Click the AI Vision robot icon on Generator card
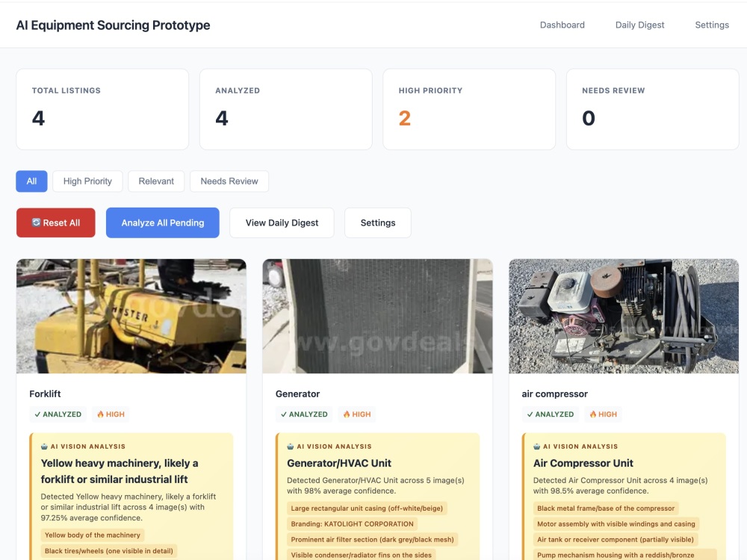This screenshot has width=747, height=560. pos(291,447)
